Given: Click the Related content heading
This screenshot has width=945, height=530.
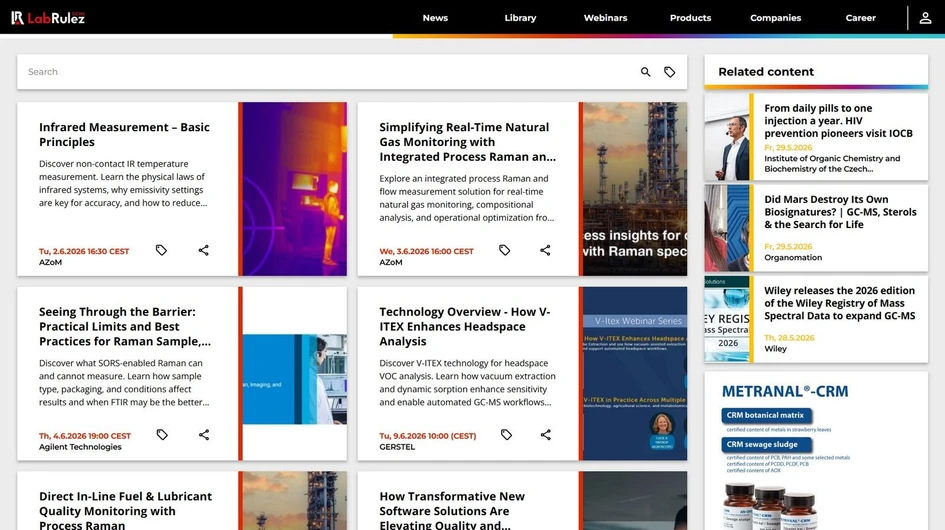Looking at the screenshot, I should [766, 72].
